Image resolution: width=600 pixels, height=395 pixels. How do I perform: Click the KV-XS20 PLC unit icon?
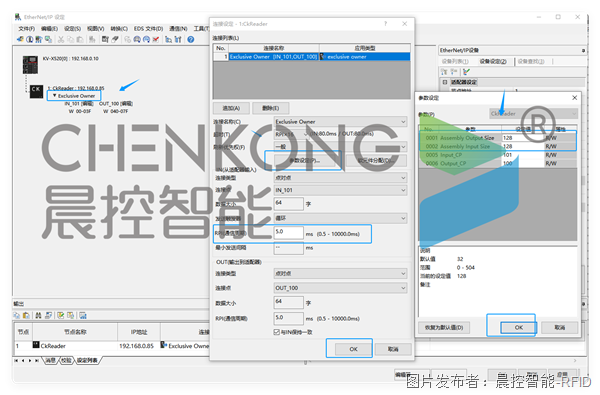[x=30, y=64]
